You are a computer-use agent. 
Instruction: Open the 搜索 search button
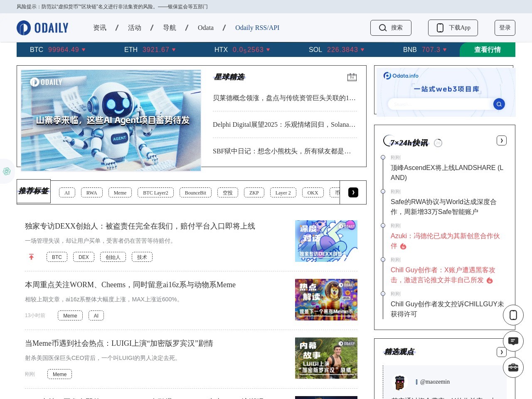click(391, 28)
